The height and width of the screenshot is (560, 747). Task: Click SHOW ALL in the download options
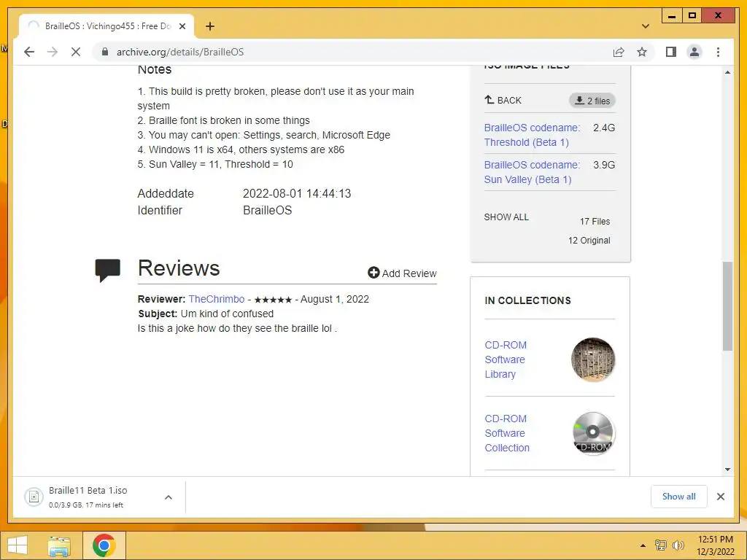[506, 217]
